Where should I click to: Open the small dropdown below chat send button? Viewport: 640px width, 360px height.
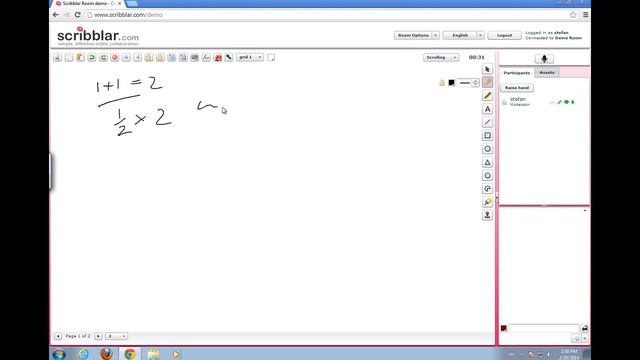click(x=585, y=338)
